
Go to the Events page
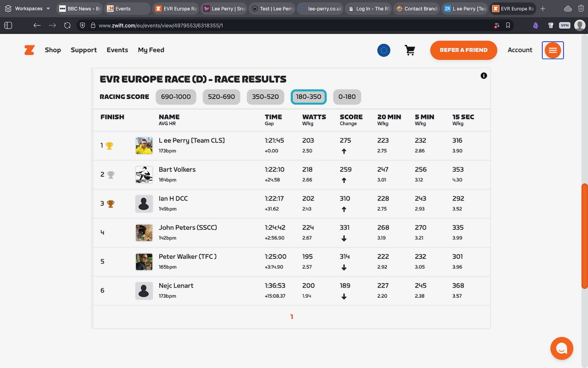click(x=117, y=50)
